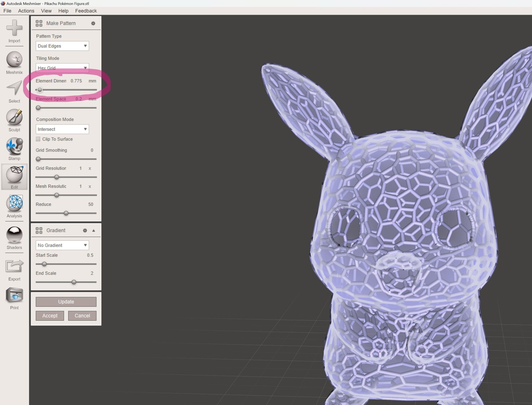Open the Analysis tool
This screenshot has width=532, height=405.
click(x=14, y=203)
